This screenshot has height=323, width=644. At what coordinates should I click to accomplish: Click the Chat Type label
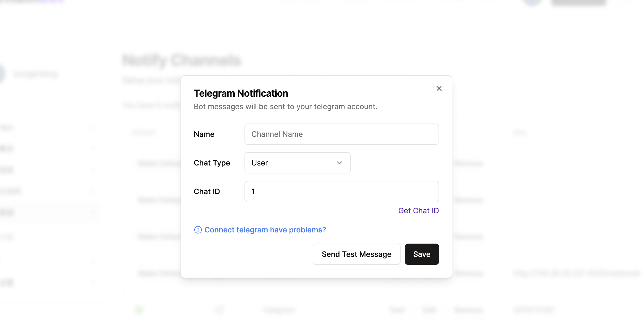click(x=212, y=163)
